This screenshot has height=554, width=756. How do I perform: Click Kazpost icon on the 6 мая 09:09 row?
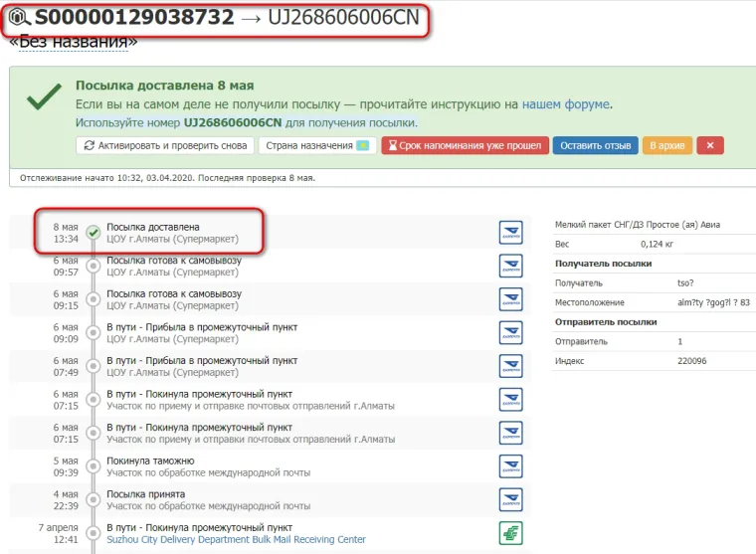point(510,333)
